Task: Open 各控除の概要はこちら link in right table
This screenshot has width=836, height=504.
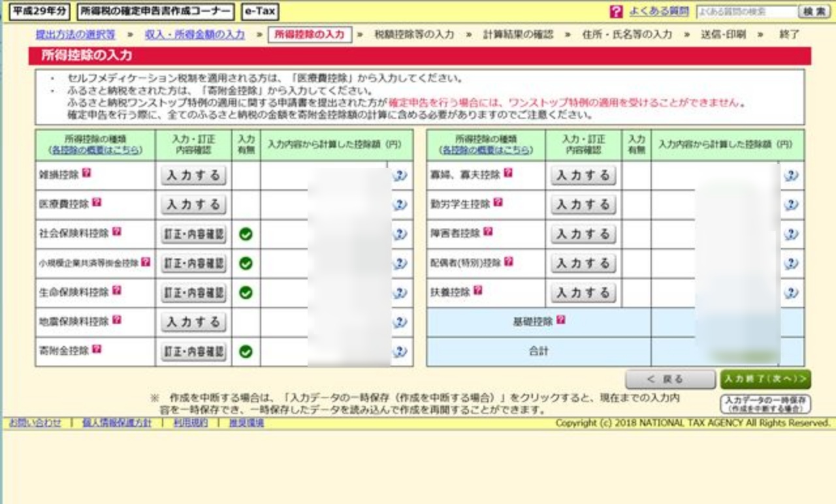Action: pyautogui.click(x=485, y=150)
